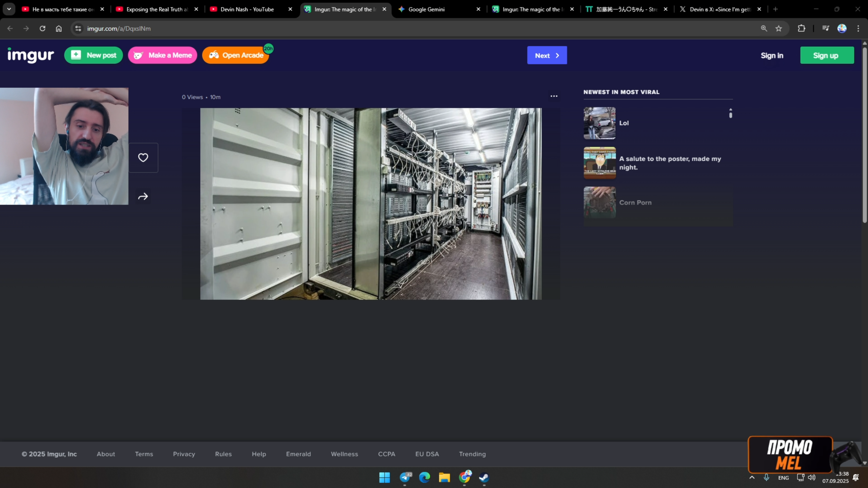Viewport: 868px width, 488px height.
Task: Switch to the Google Gemini tab
Action: (426, 9)
